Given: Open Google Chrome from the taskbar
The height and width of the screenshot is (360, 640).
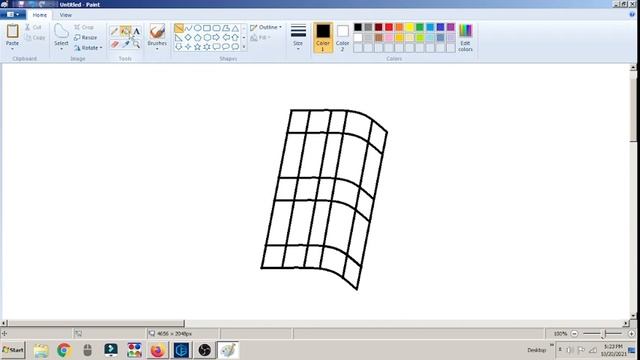Looking at the screenshot, I should click(64, 350).
